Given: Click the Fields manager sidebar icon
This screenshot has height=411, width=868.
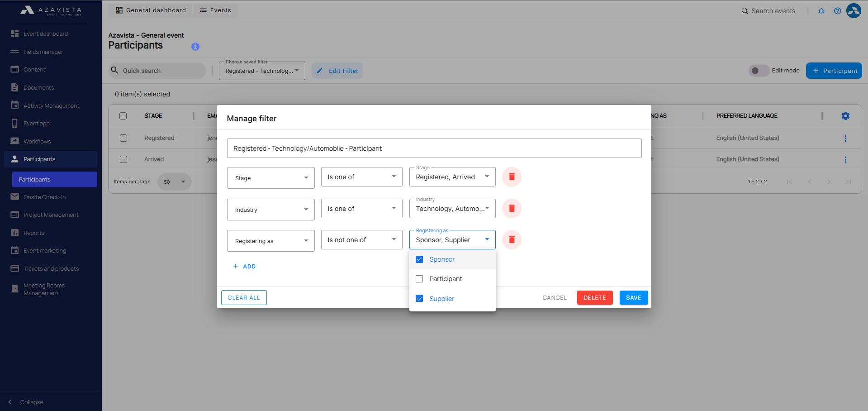Looking at the screenshot, I should pyautogui.click(x=15, y=52).
